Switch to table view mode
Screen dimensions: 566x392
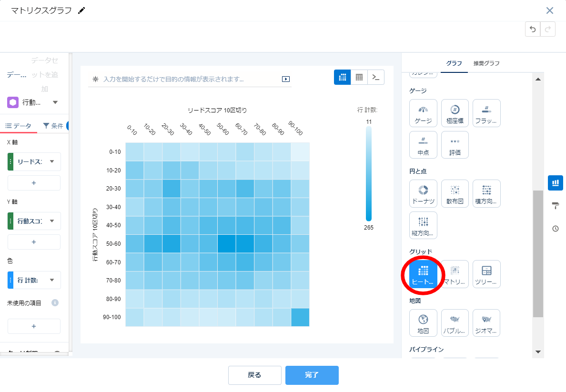(x=359, y=77)
